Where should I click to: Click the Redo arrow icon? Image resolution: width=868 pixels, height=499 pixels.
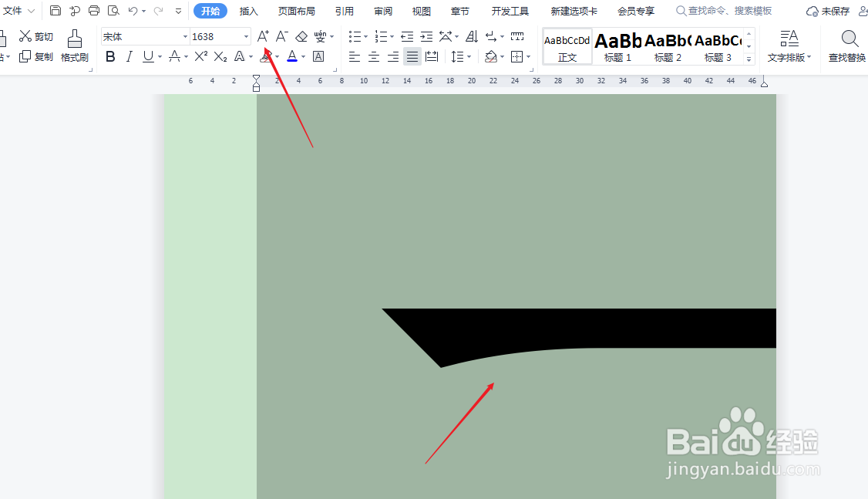point(158,11)
